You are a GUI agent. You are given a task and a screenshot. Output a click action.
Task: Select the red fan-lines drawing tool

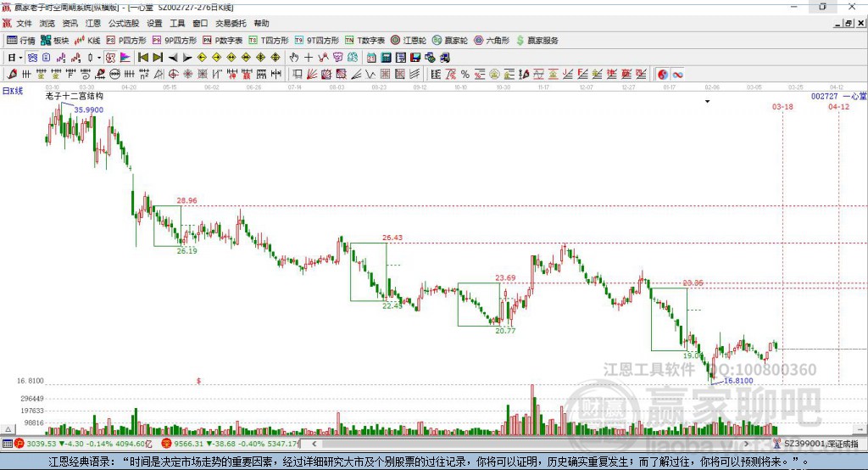click(x=312, y=74)
